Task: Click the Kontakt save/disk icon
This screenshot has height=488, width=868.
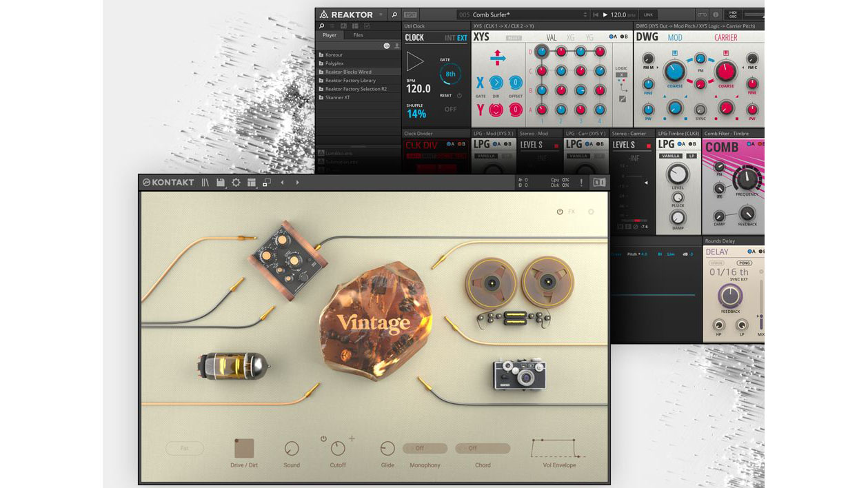Action: 222,182
